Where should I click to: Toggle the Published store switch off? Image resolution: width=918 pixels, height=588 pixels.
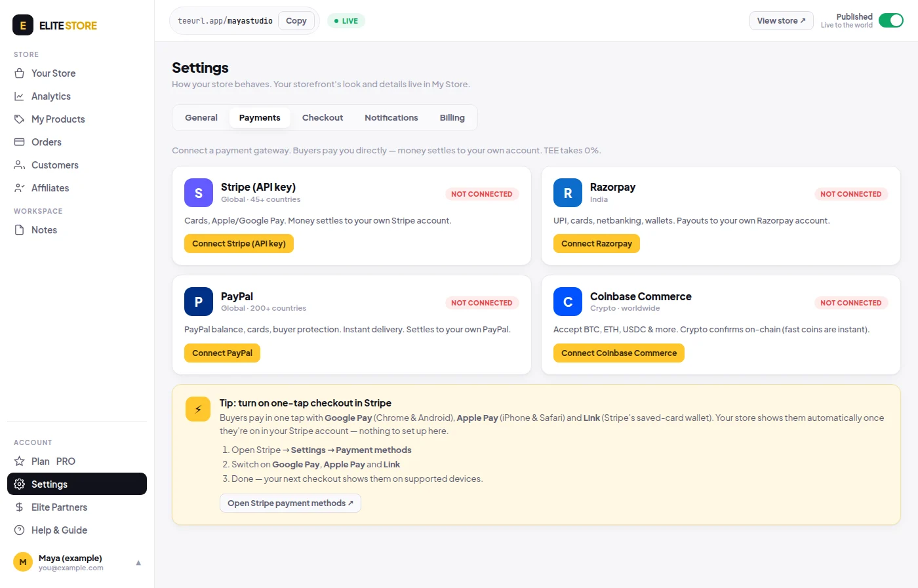pos(891,20)
